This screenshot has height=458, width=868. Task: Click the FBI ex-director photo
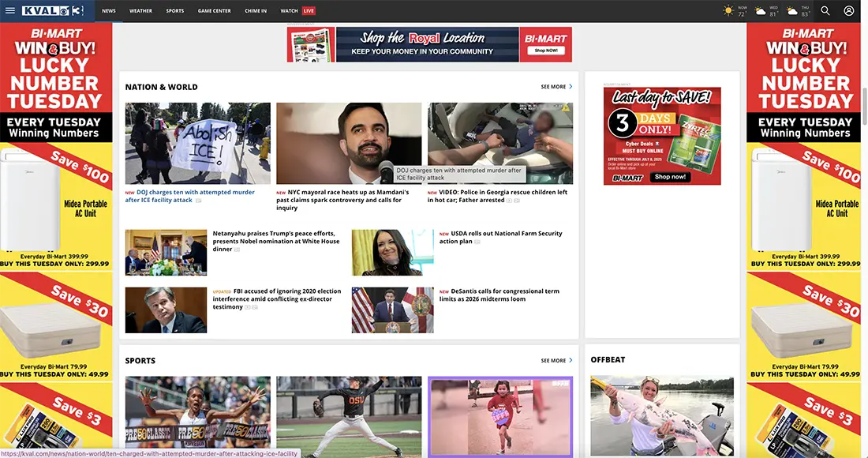[166, 310]
